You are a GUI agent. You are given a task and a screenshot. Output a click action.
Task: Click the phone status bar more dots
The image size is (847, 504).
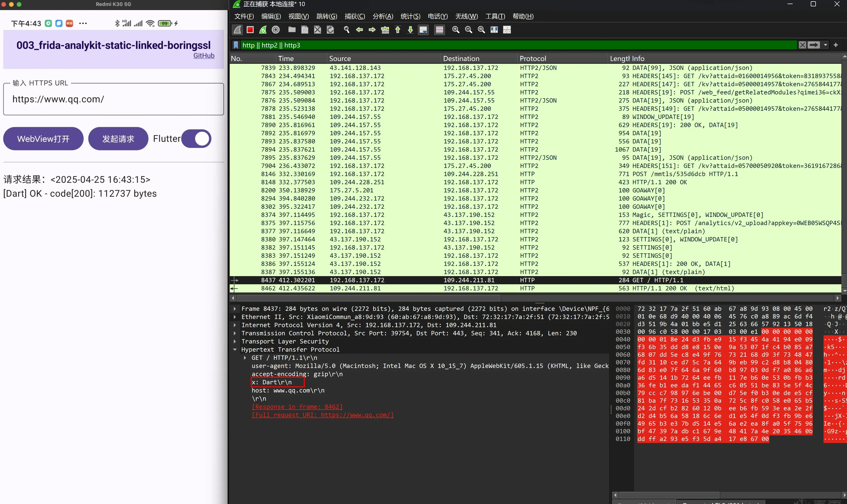[83, 23]
